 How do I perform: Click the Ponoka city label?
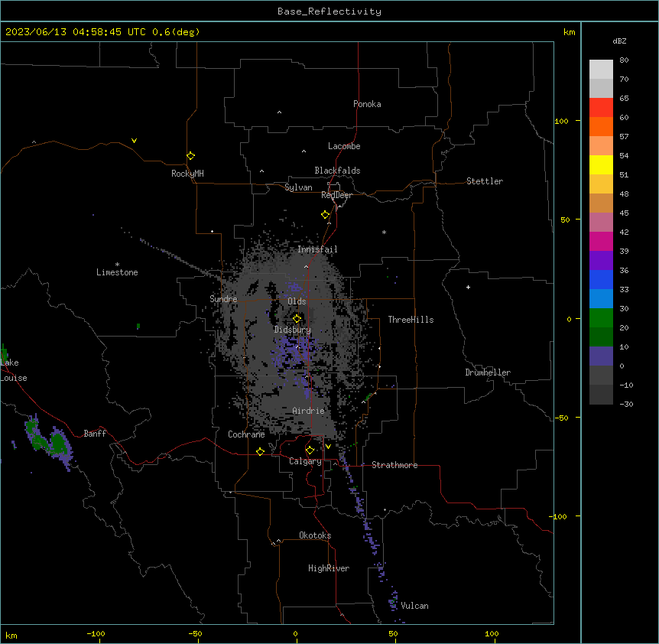click(367, 104)
